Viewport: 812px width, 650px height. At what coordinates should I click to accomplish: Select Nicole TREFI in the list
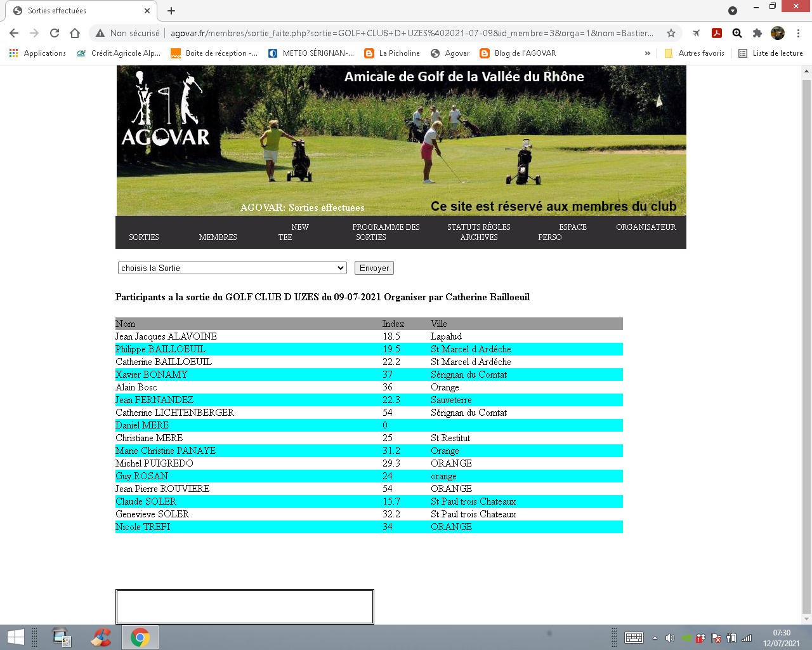tap(143, 527)
